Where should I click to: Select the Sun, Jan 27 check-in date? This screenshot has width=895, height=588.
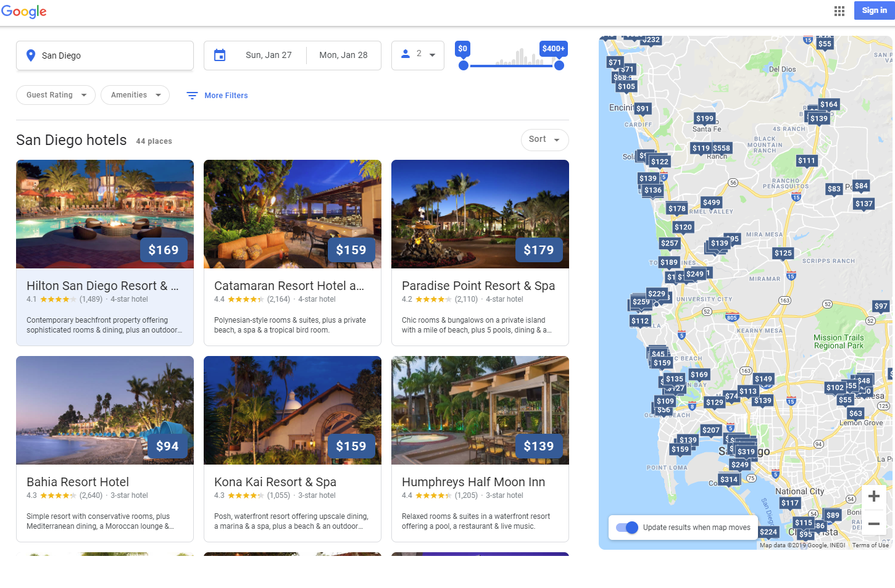coord(268,56)
